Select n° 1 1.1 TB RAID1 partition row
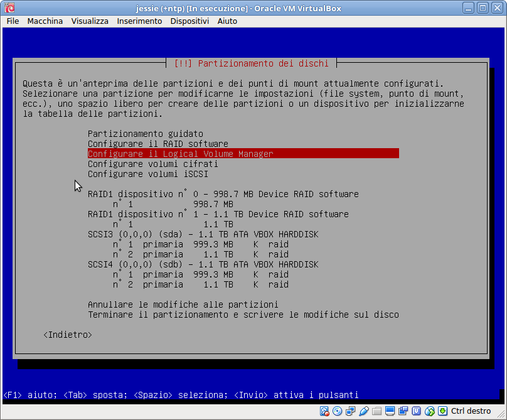This screenshot has width=507, height=420. coord(173,224)
